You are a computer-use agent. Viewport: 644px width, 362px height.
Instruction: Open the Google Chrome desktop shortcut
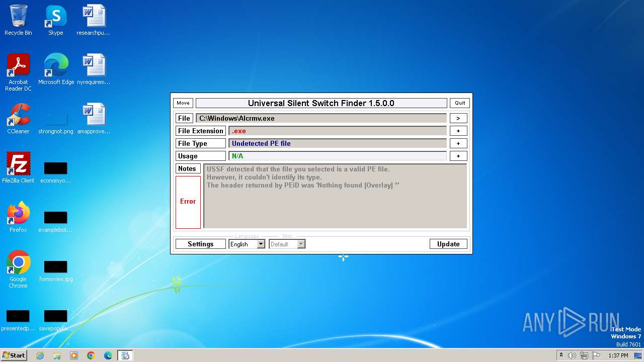(x=18, y=269)
